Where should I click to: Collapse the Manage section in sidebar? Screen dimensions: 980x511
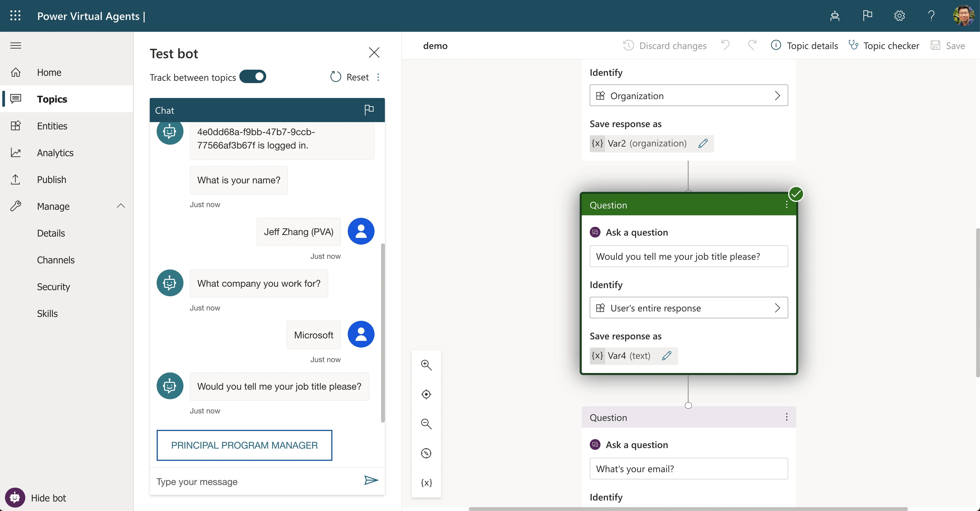(121, 206)
